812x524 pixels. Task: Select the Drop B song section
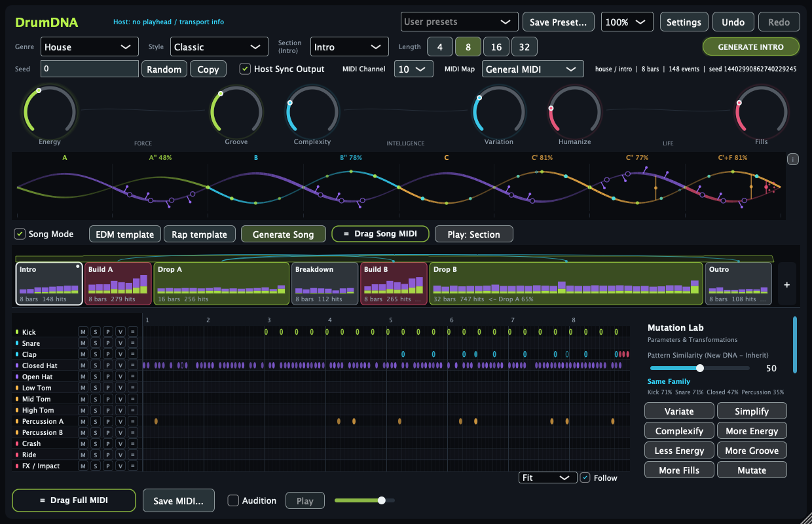[x=566, y=284]
